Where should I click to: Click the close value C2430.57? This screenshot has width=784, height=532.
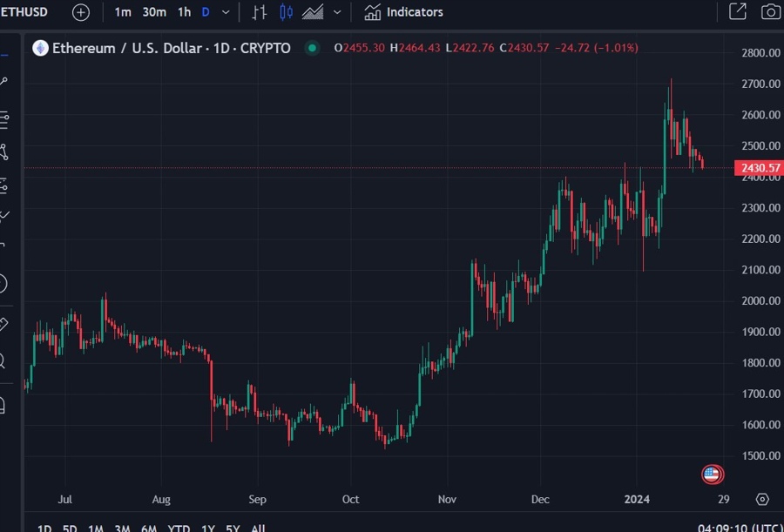coord(524,48)
